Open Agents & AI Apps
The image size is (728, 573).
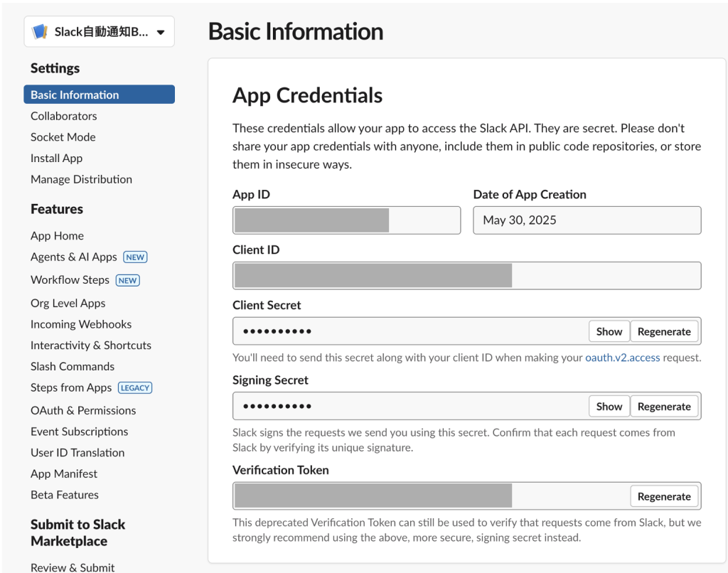tap(74, 257)
